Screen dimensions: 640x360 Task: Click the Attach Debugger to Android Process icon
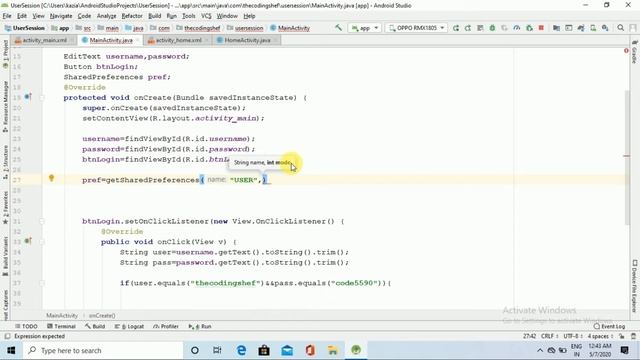click(x=529, y=28)
